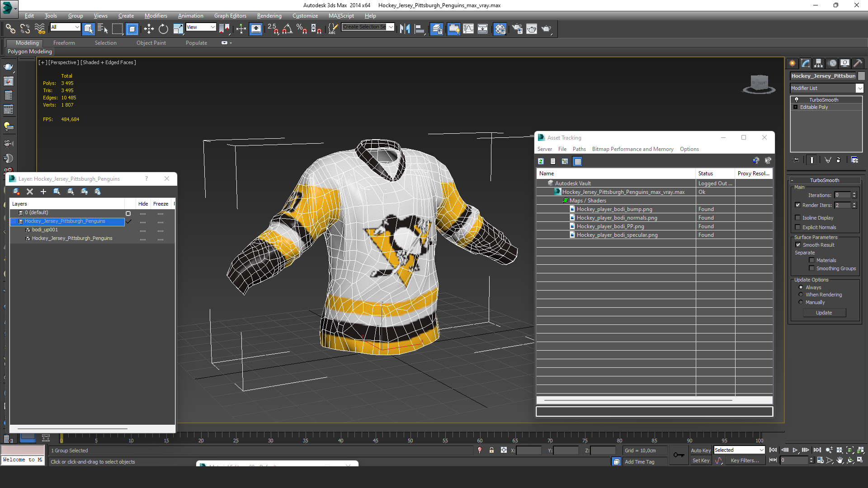
Task: Select the When Rendering update option
Action: pos(801,295)
